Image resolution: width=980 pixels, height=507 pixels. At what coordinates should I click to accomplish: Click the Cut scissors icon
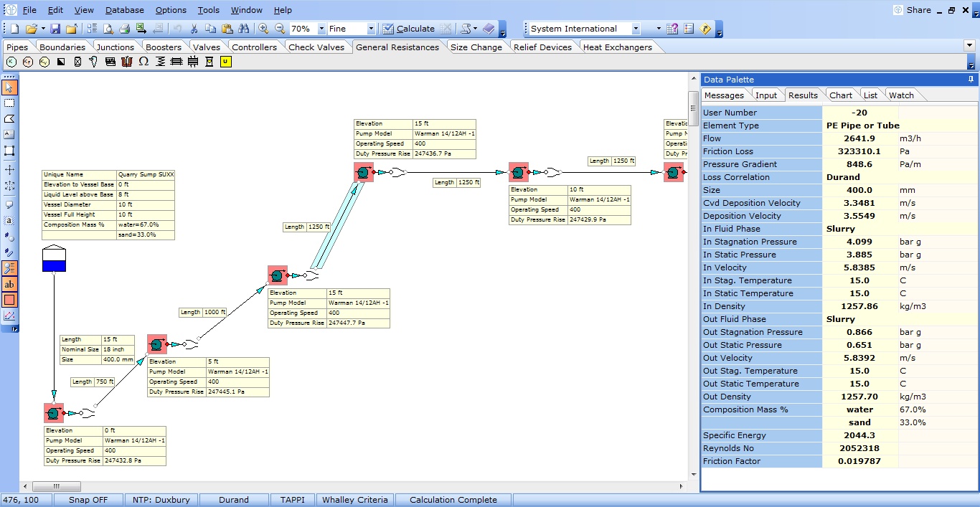(x=194, y=29)
